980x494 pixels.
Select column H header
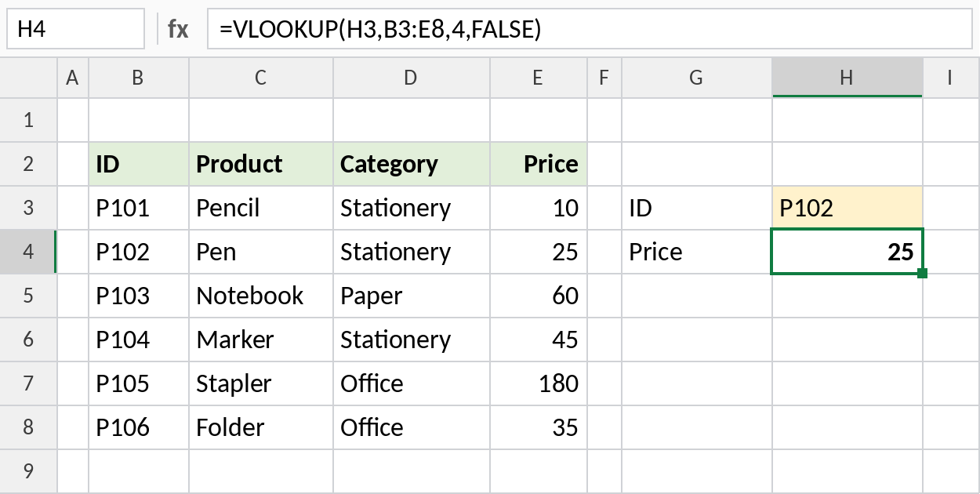(x=848, y=78)
